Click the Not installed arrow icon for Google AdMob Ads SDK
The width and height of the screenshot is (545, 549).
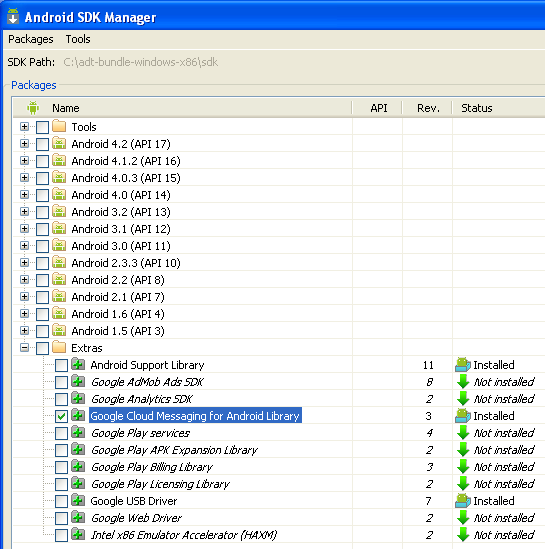pos(463,382)
